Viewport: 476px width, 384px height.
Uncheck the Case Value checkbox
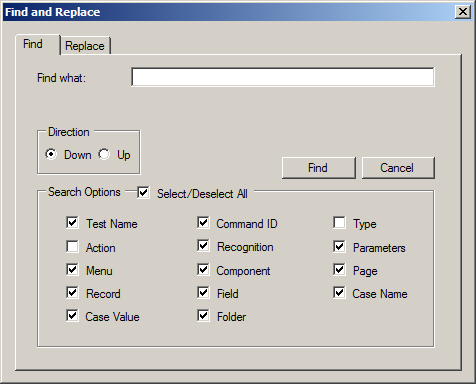click(x=72, y=316)
